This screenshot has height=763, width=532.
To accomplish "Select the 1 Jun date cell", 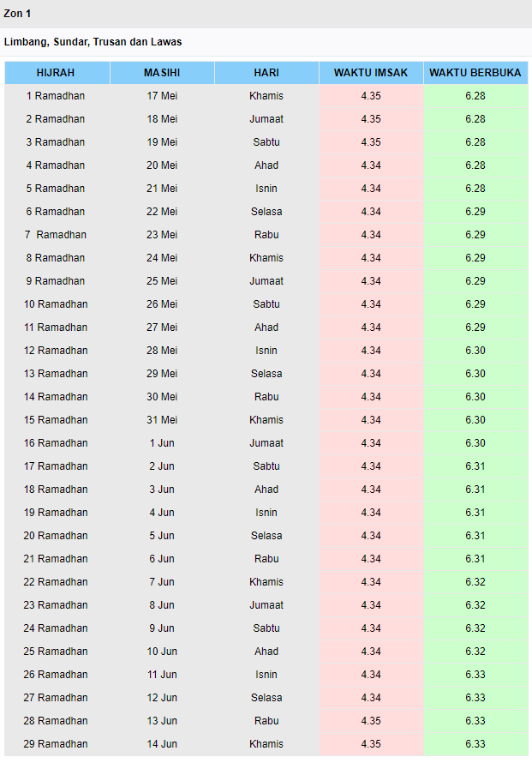I will click(x=162, y=443).
